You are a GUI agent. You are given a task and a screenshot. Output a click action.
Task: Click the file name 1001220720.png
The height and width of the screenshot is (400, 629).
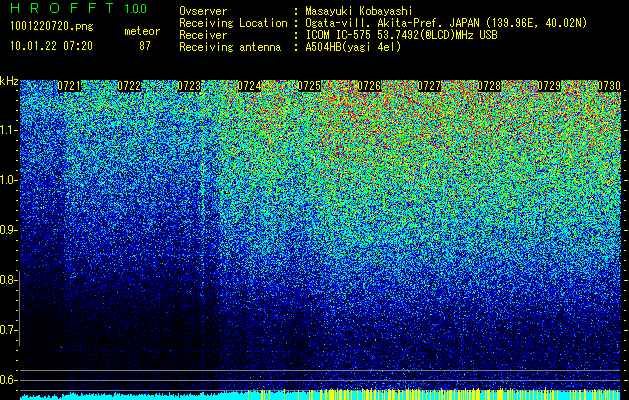pyautogui.click(x=51, y=27)
